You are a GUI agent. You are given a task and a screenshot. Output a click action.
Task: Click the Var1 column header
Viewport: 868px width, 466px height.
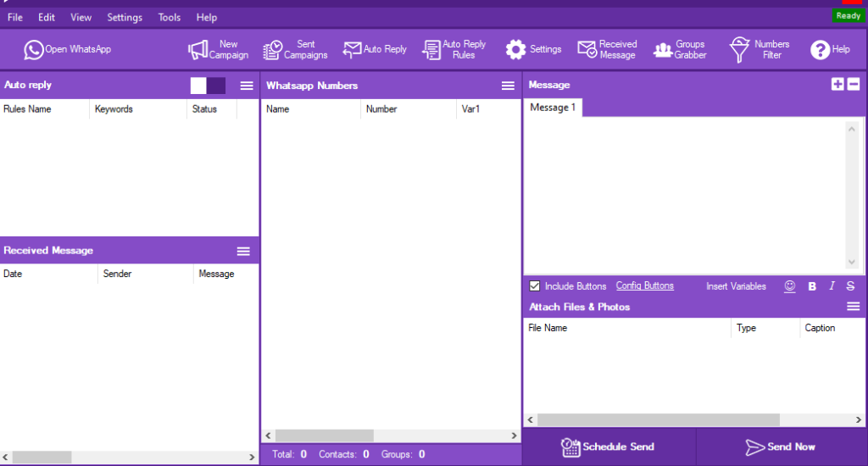[487, 109]
